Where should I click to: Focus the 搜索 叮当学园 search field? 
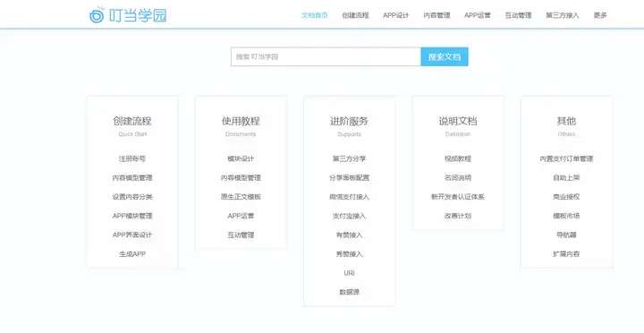pos(326,56)
